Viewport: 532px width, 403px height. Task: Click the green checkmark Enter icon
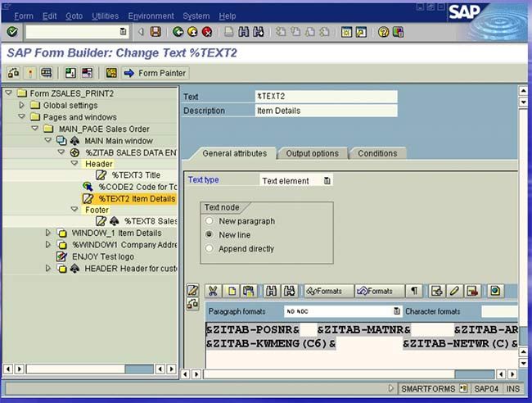(x=12, y=32)
